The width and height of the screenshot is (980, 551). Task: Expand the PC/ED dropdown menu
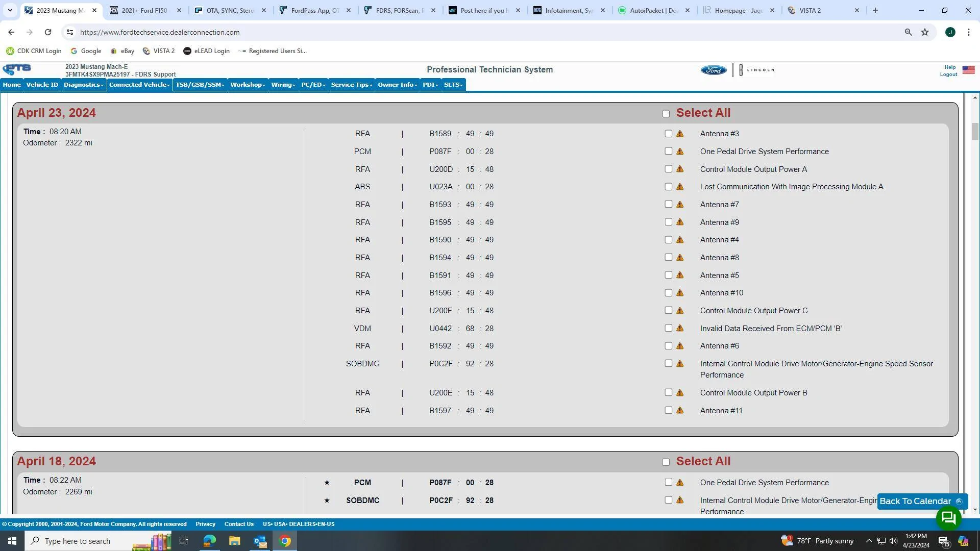pyautogui.click(x=313, y=85)
